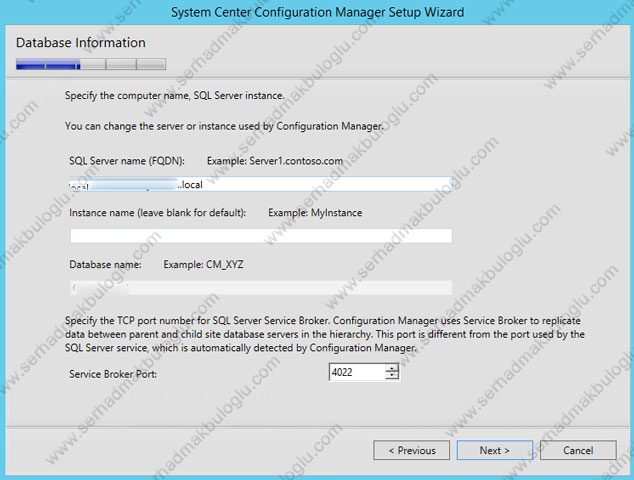634x480 pixels.
Task: Click 'Example: CM_XYZ' text
Action: coord(203,264)
